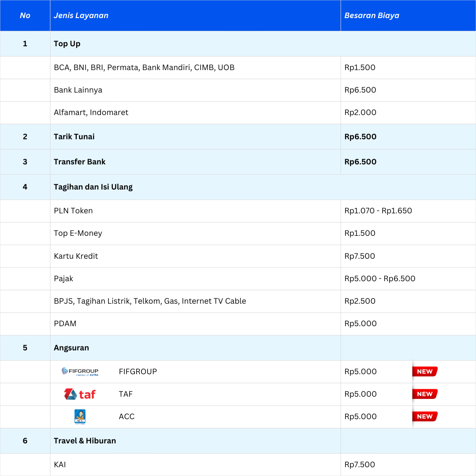Screen dimensions: 476x476
Task: Click the PLN Token service entry
Action: pos(73,211)
